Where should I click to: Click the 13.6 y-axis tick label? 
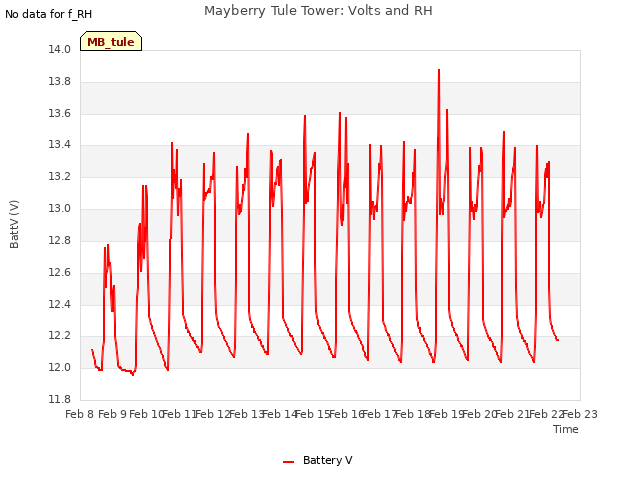click(x=60, y=113)
